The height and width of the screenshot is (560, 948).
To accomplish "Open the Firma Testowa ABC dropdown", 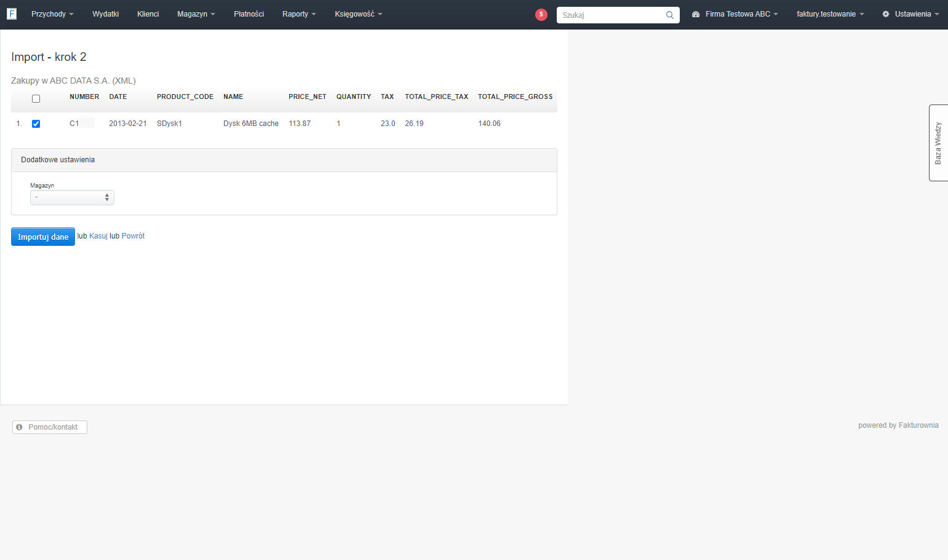I will click(x=735, y=14).
